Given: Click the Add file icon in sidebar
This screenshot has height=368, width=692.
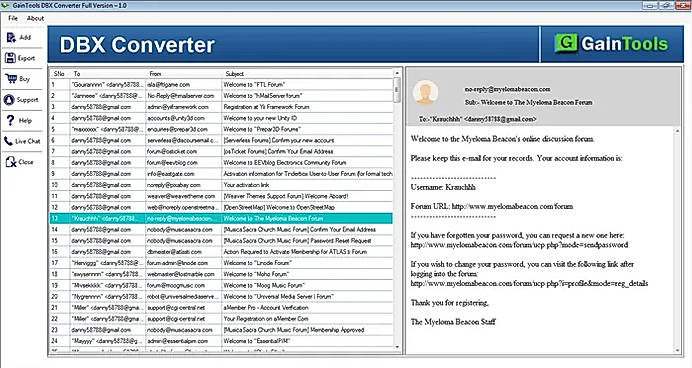Looking at the screenshot, I should 11,38.
